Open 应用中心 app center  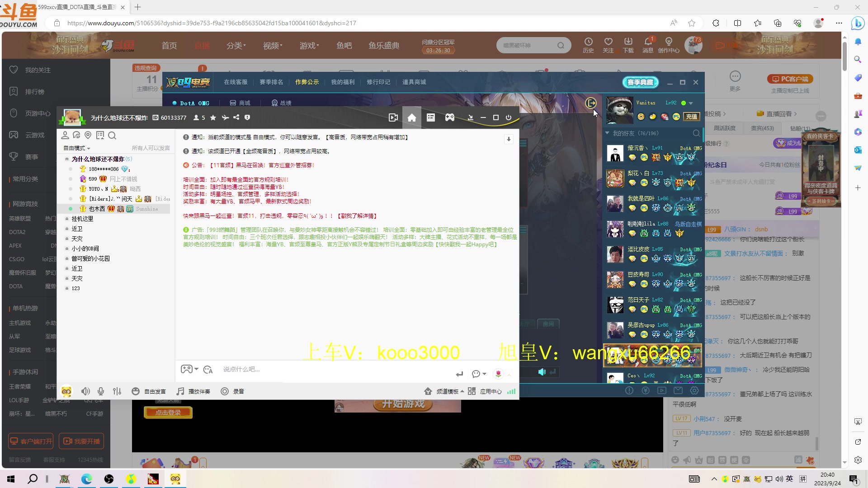tap(485, 391)
